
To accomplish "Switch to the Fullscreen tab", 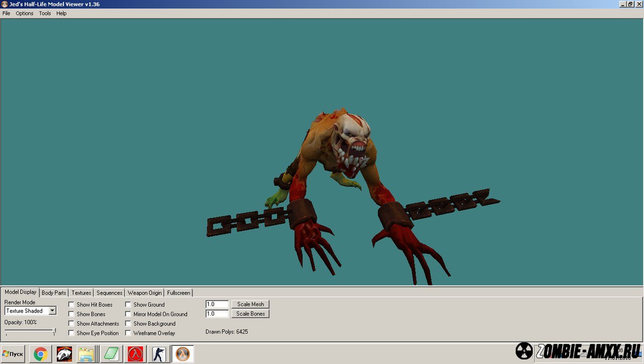I will click(179, 293).
